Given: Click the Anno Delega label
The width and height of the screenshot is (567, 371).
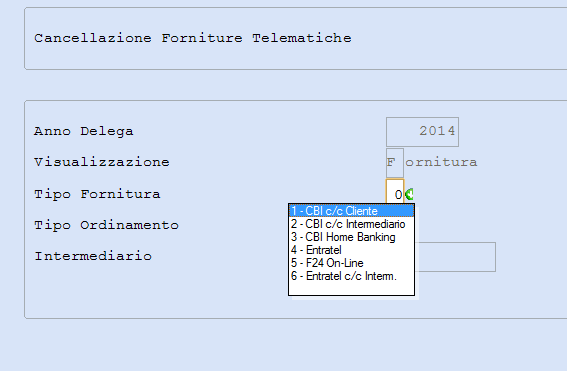Looking at the screenshot, I should pos(84,131).
